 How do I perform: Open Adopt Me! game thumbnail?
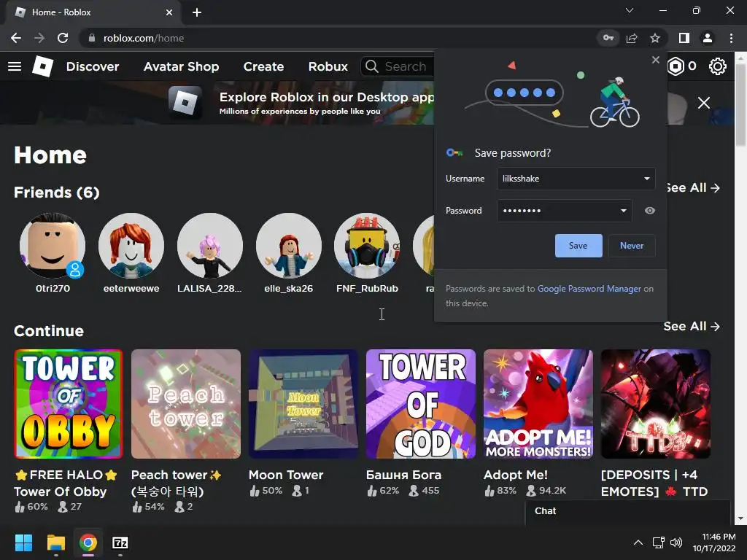[x=538, y=404]
